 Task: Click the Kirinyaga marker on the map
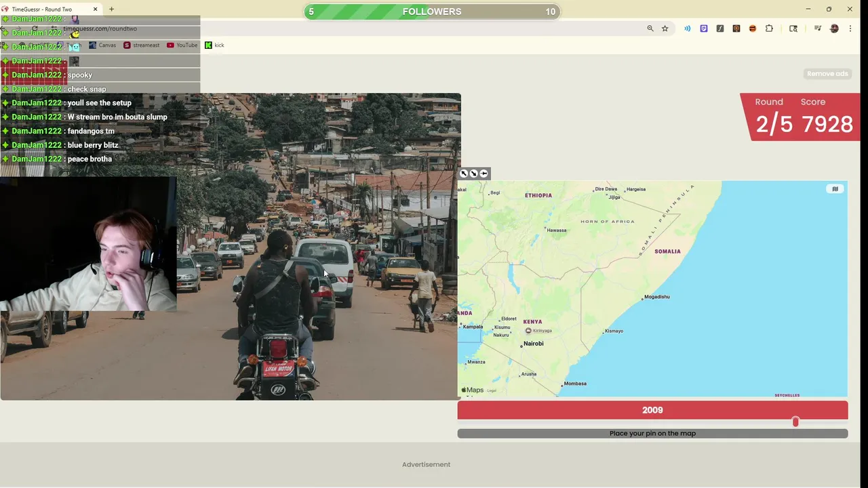pos(528,331)
